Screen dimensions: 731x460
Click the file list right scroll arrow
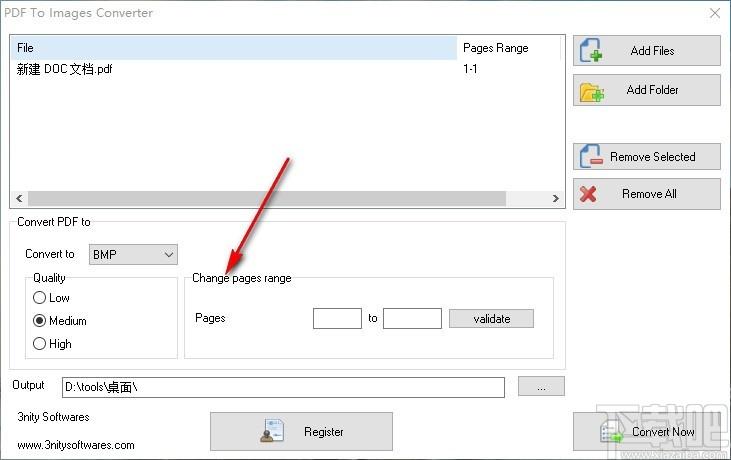click(x=555, y=198)
